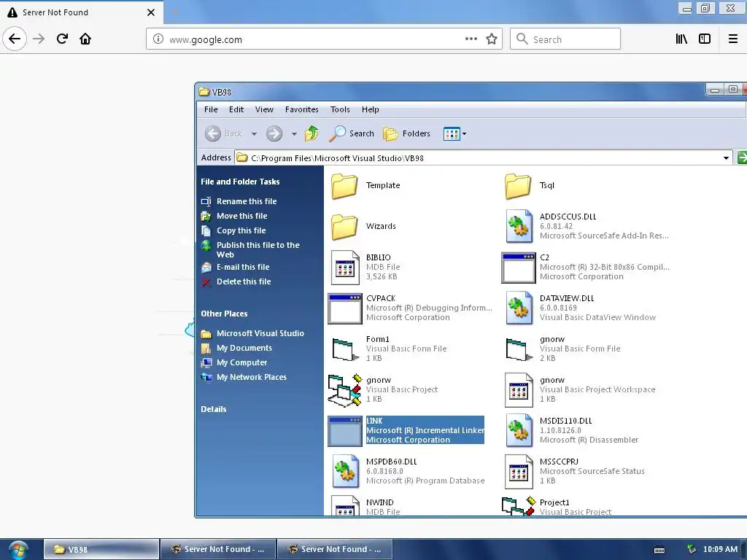747x560 pixels.
Task: Click the Firefox Search box
Action: (565, 39)
